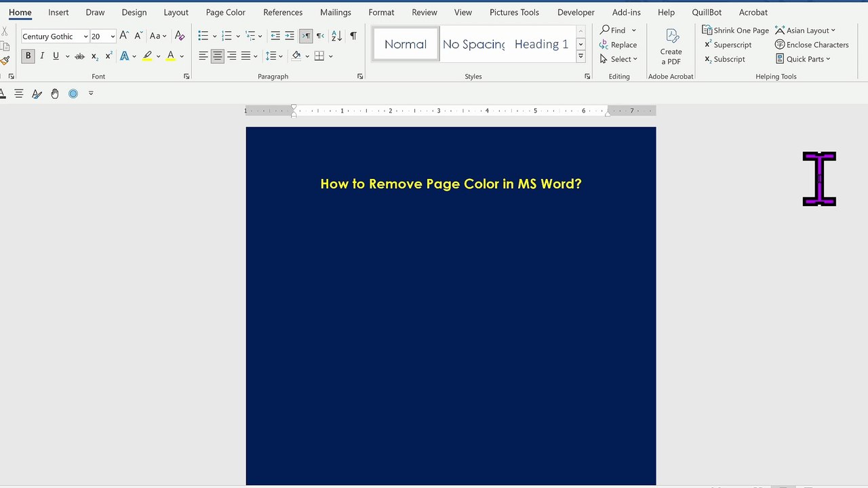Toggle Underline formatting
Screen dimensions: 868x488
tap(56, 56)
